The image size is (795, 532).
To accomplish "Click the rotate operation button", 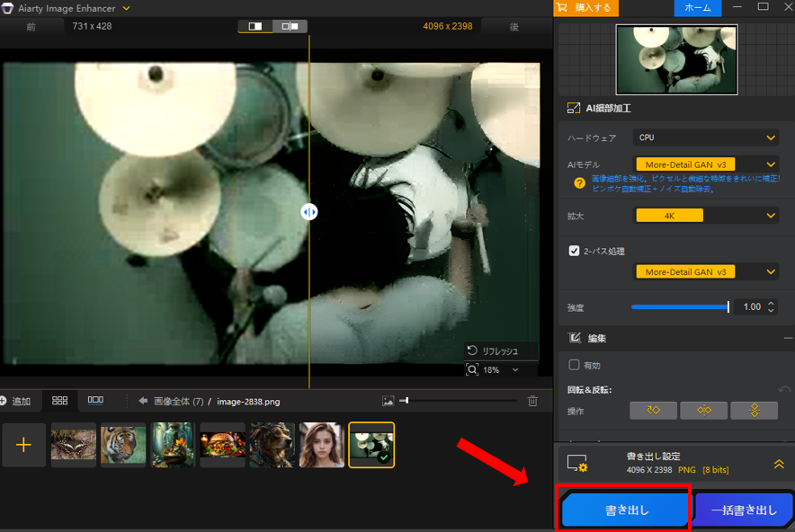I will pyautogui.click(x=653, y=411).
